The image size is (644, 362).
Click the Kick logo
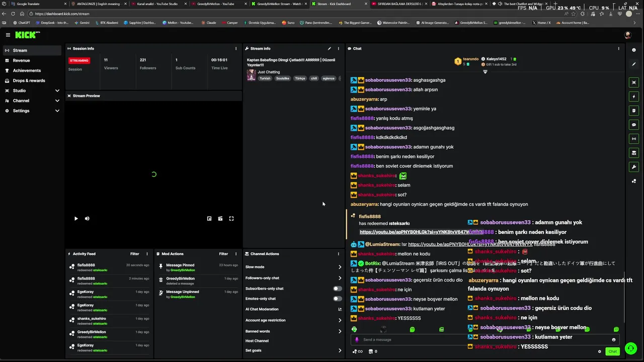tap(26, 35)
